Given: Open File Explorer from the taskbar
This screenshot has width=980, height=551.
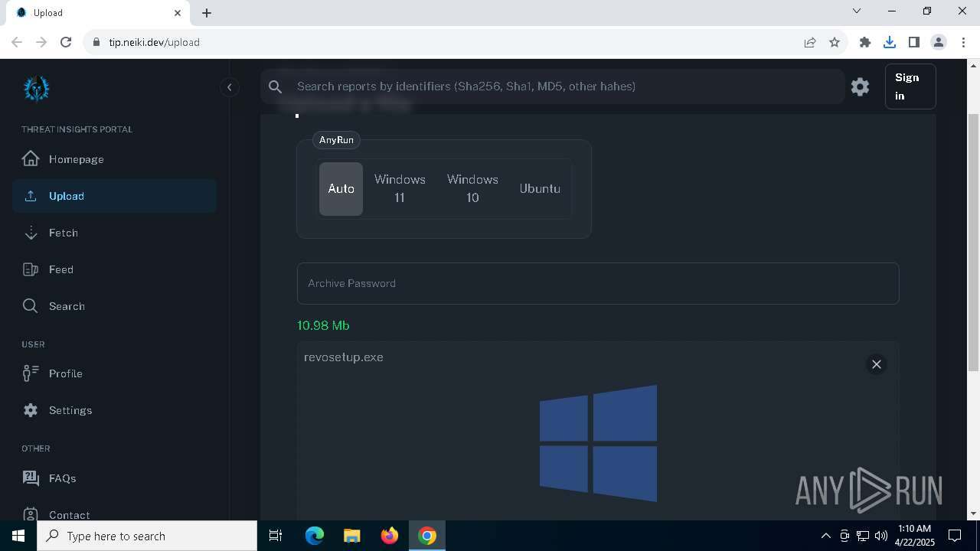Looking at the screenshot, I should click(351, 536).
